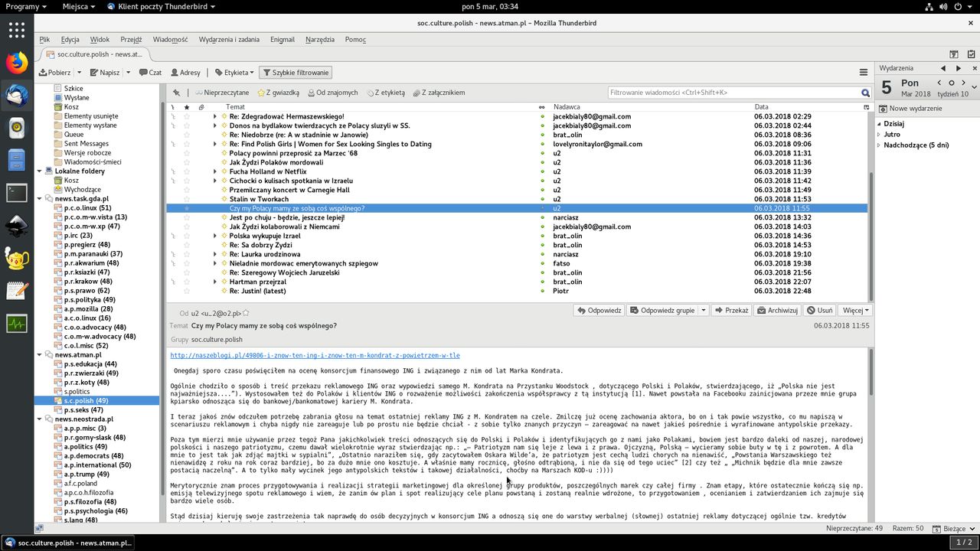Star the message 'Jak Żydzi Polaków mordowali'

[186, 162]
